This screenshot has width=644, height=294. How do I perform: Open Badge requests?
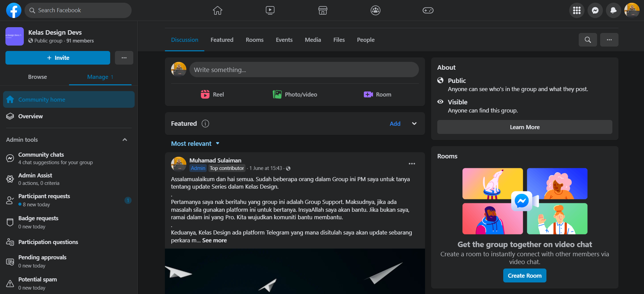(x=68, y=222)
